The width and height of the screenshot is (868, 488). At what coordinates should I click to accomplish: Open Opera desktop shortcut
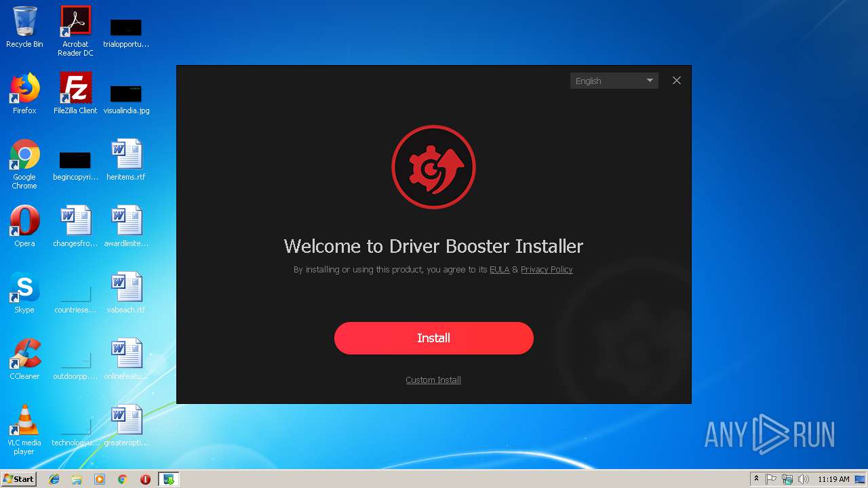click(x=24, y=226)
